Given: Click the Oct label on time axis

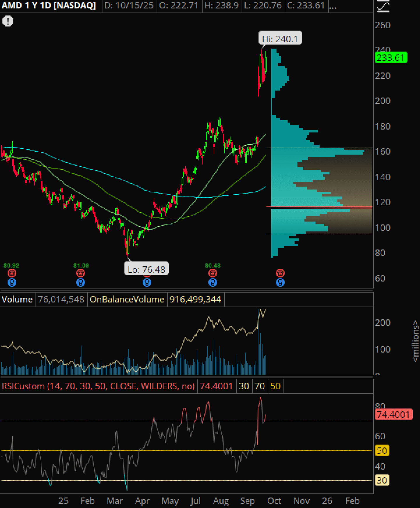Looking at the screenshot, I should pos(274,501).
